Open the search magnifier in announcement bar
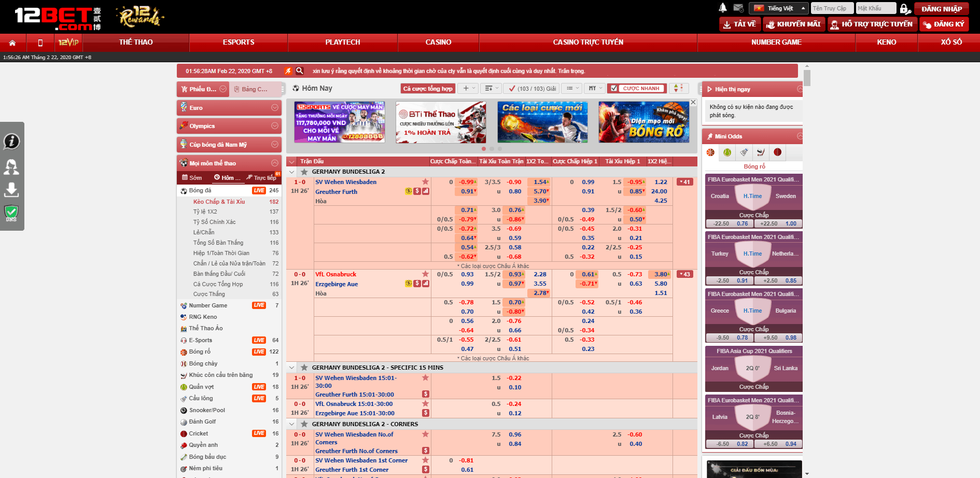The height and width of the screenshot is (478, 980). point(300,71)
